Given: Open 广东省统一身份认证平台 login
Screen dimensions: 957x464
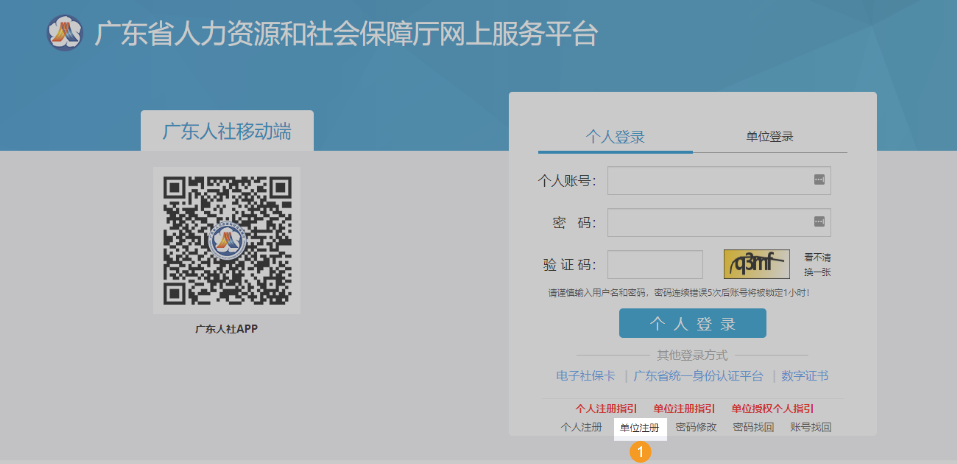Looking at the screenshot, I should click(698, 376).
